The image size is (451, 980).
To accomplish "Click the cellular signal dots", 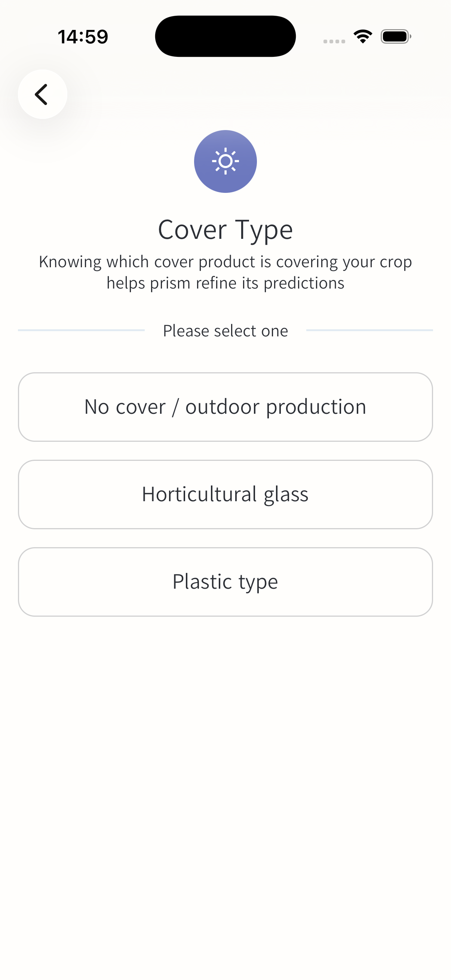I will [334, 41].
